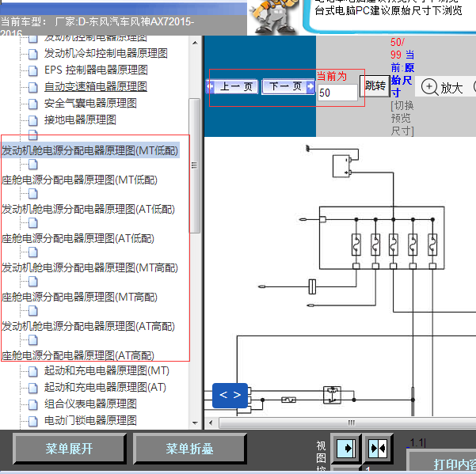
Task: Select 发动机舱电源分配电器原理图(AT低配)
Action: tap(89, 209)
